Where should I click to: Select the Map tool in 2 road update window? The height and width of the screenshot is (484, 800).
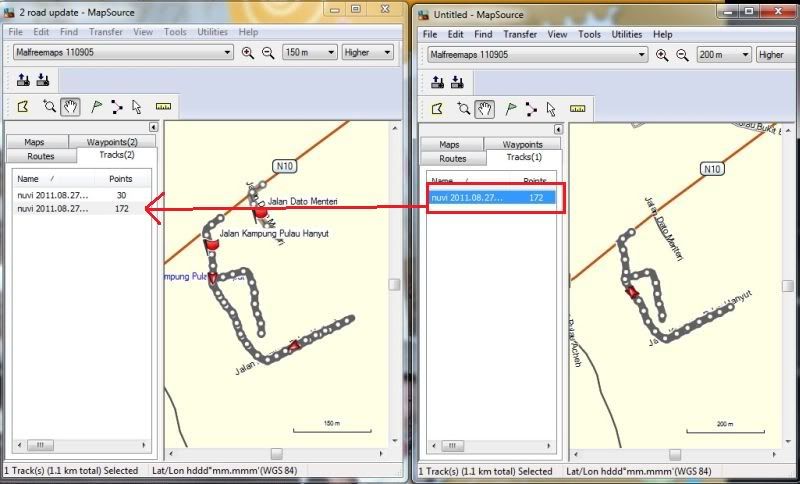click(x=23, y=107)
